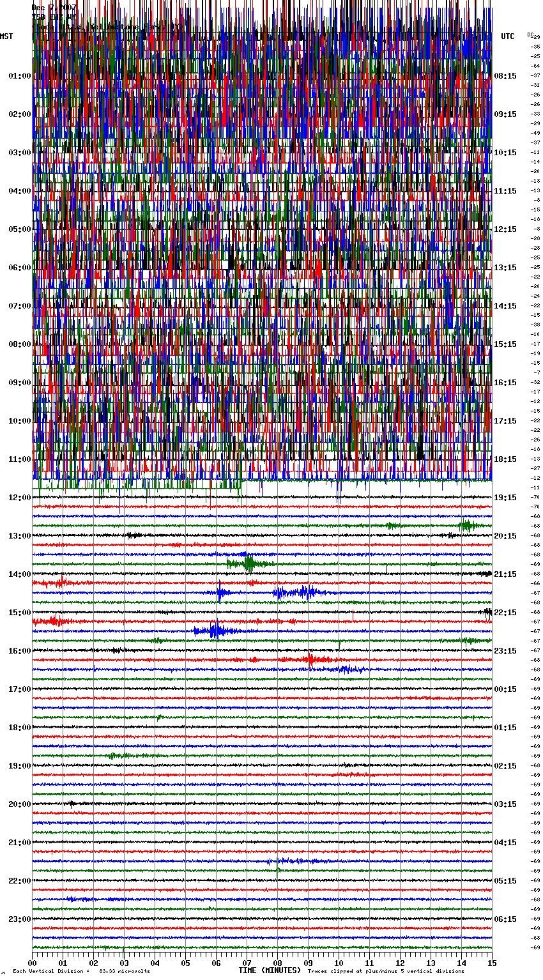This screenshot has width=543, height=980.
Task: Click the 14:00 MST hour label
Action: (20, 574)
